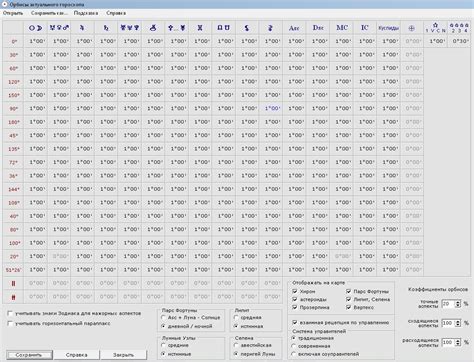Click the Jupiter glyph column header

(82, 28)
